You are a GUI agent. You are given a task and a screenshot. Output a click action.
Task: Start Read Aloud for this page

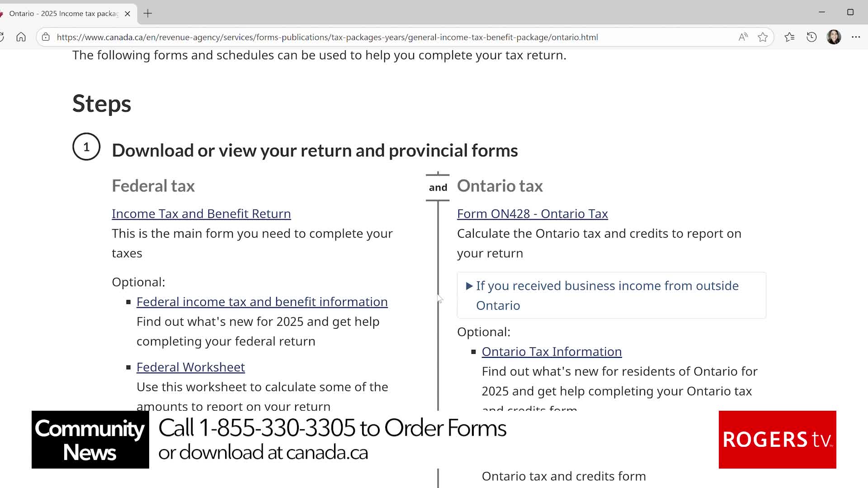(743, 37)
